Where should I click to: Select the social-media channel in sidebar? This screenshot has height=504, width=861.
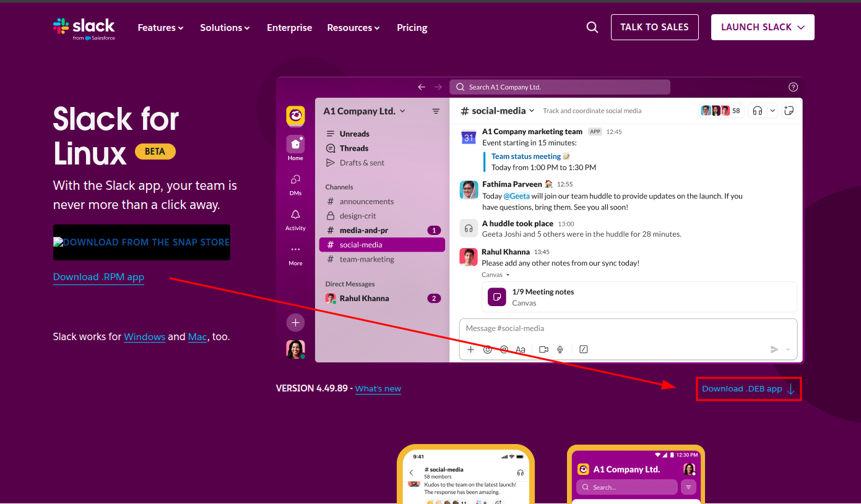(x=382, y=245)
